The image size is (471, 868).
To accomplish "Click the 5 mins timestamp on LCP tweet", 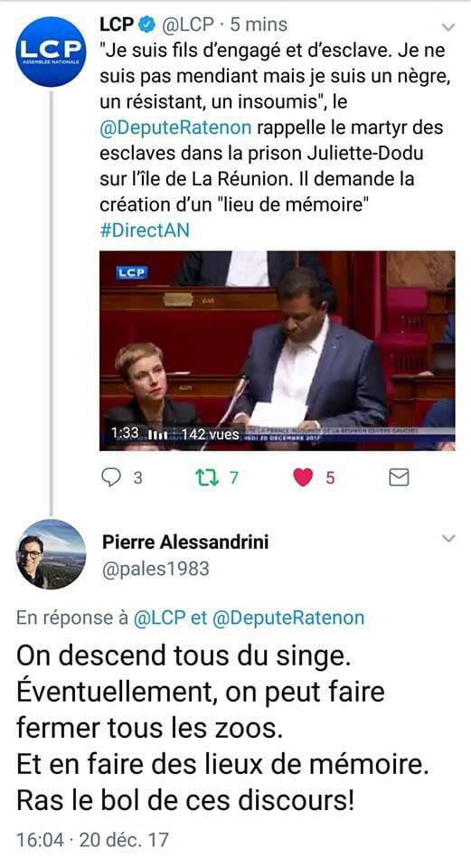I will 259,25.
